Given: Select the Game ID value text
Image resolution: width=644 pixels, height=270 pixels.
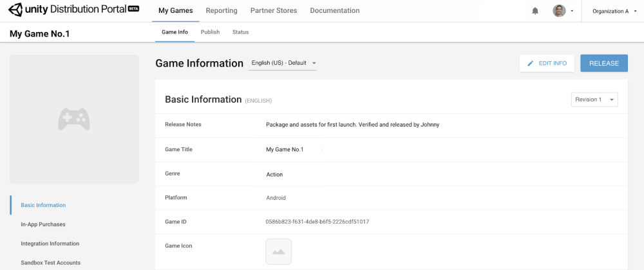Looking at the screenshot, I should 317,222.
